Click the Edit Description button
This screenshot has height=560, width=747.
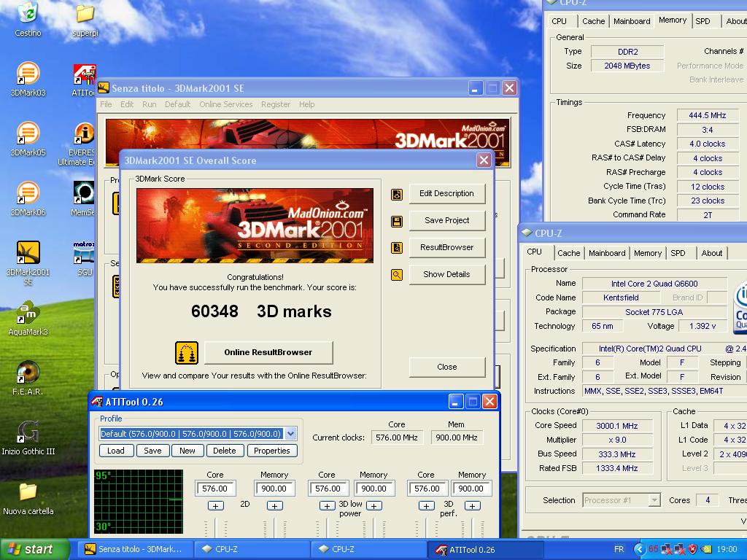coord(447,193)
